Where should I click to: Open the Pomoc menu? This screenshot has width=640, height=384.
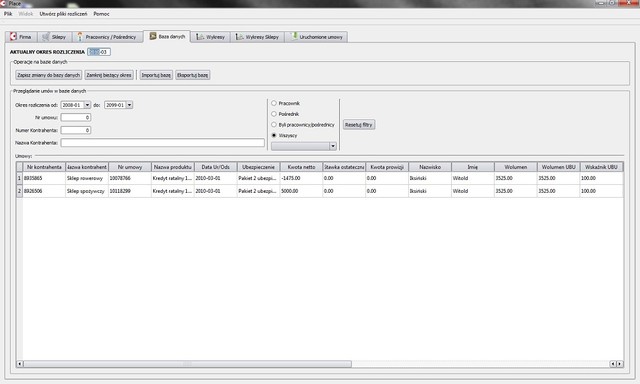[101, 14]
